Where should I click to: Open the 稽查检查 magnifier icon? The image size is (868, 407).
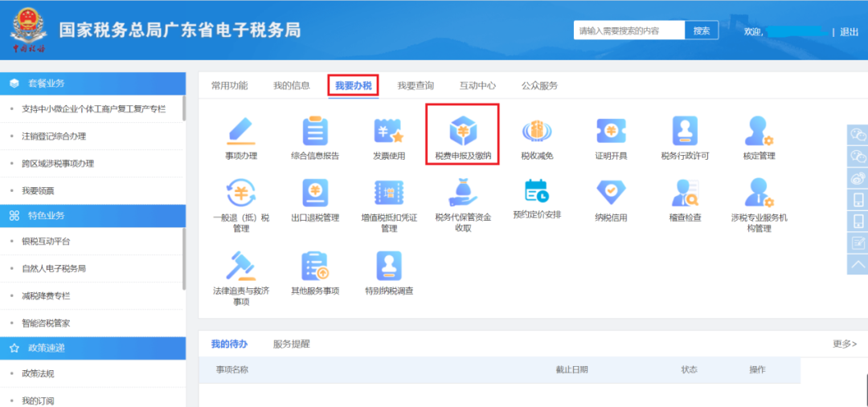(x=685, y=193)
